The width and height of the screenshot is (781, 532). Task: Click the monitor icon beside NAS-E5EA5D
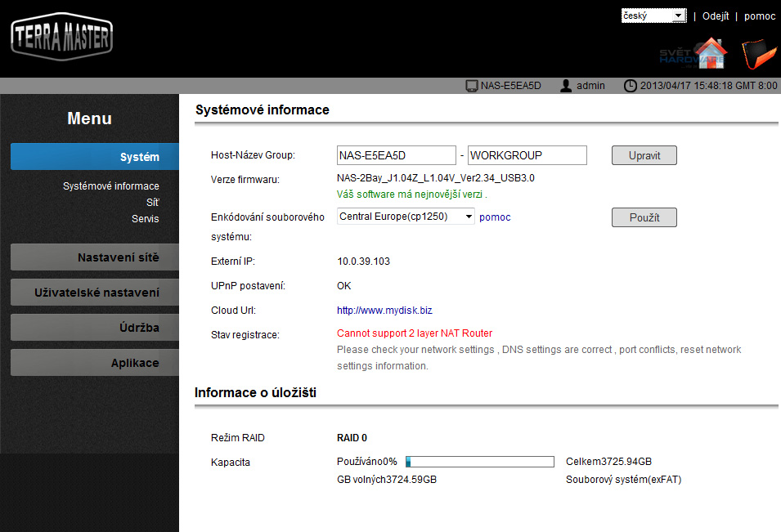[471, 86]
